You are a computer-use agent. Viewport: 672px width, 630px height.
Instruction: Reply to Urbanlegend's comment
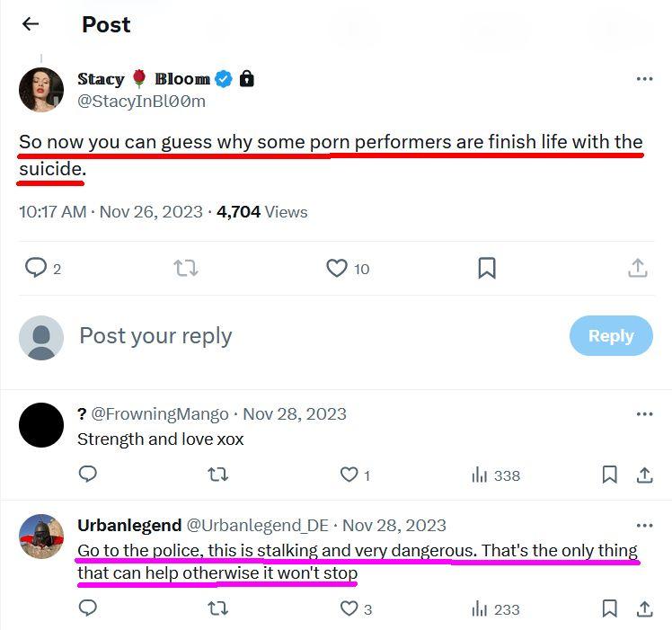[88, 608]
